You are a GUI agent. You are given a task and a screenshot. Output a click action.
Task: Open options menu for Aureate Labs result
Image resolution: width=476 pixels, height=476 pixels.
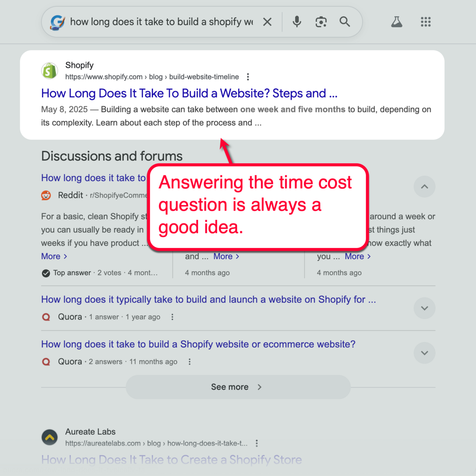click(257, 443)
